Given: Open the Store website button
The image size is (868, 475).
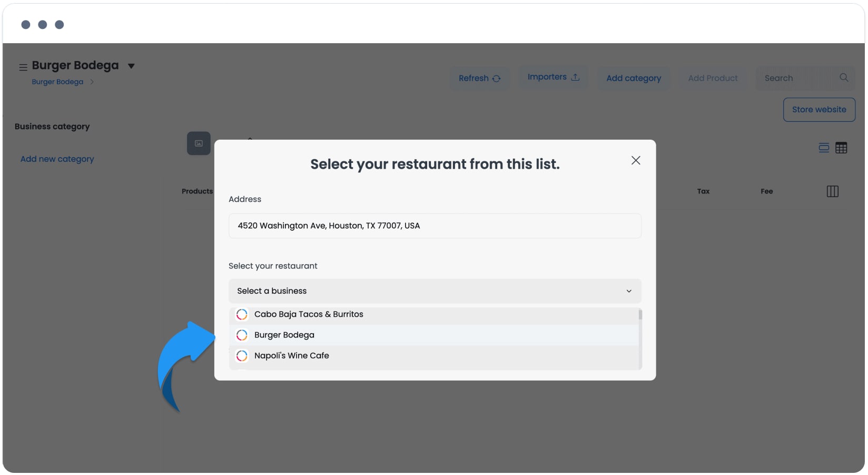Looking at the screenshot, I should pyautogui.click(x=819, y=110).
